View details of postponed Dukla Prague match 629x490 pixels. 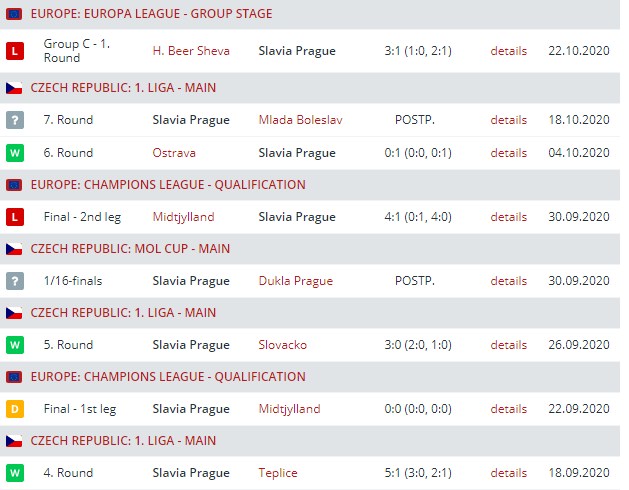click(508, 281)
